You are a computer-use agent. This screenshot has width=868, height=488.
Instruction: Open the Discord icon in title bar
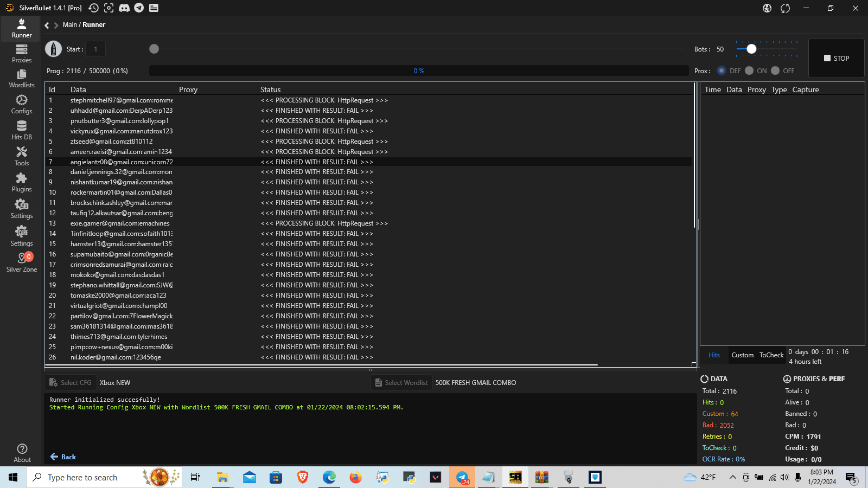[x=124, y=8]
